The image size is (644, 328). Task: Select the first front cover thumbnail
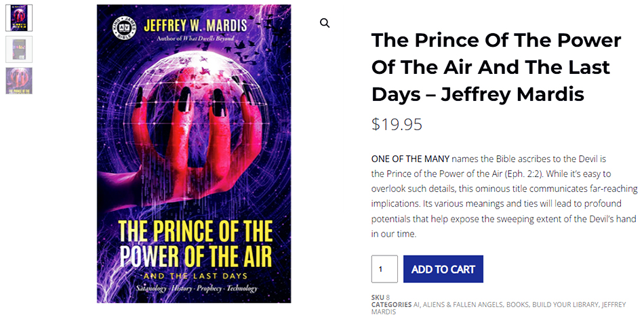tap(19, 18)
